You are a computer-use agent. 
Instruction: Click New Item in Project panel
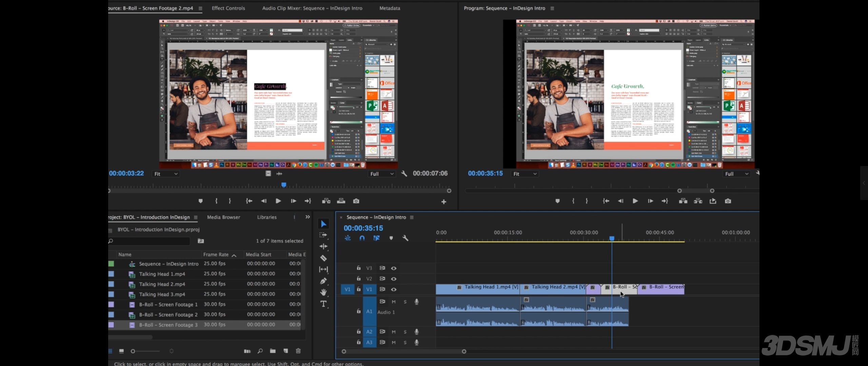285,351
